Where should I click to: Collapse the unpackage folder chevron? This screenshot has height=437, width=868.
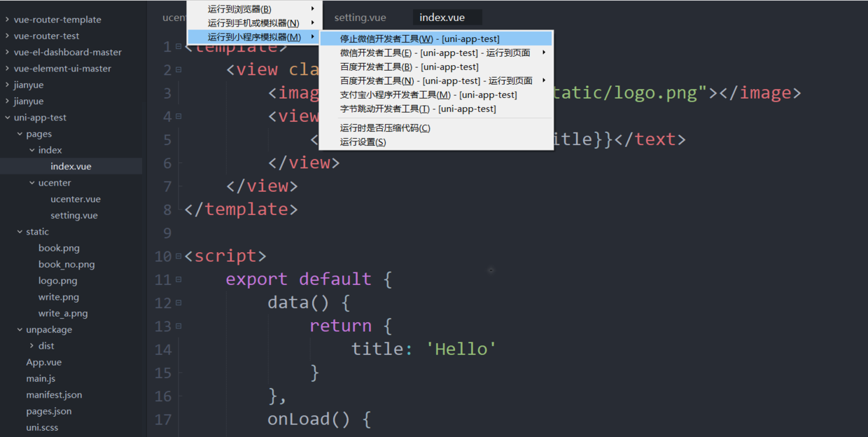click(x=20, y=330)
